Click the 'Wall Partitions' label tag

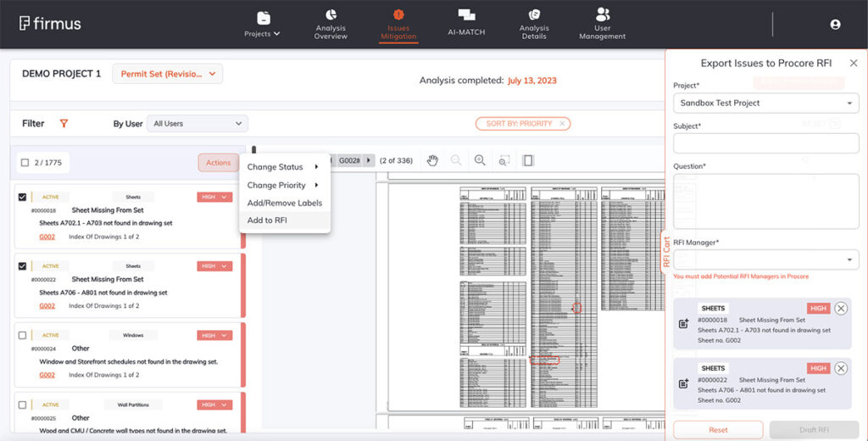[133, 405]
